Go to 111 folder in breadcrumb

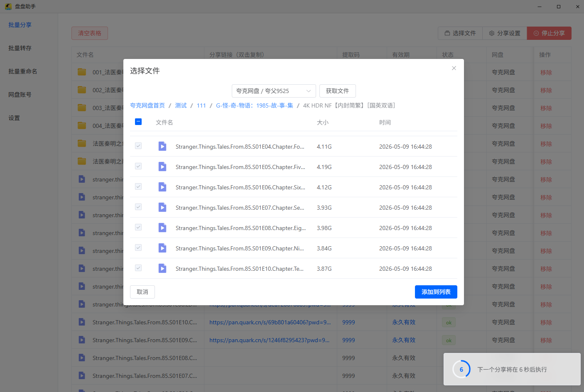201,105
